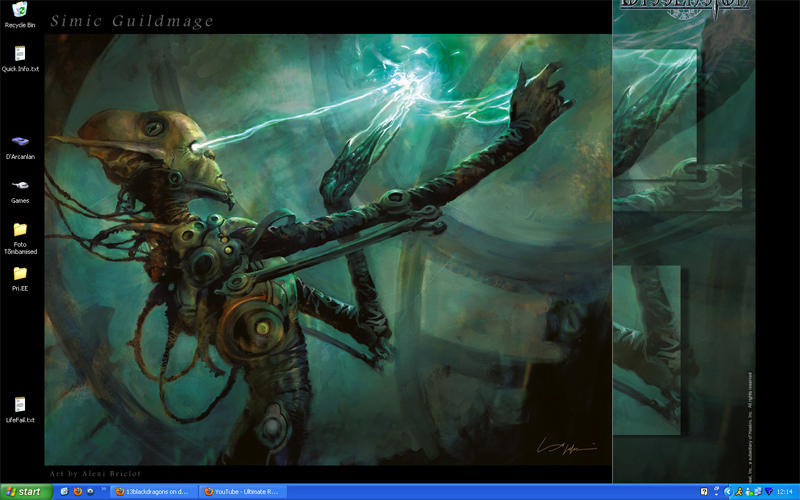Click the system clock showing 12:14

click(784, 492)
